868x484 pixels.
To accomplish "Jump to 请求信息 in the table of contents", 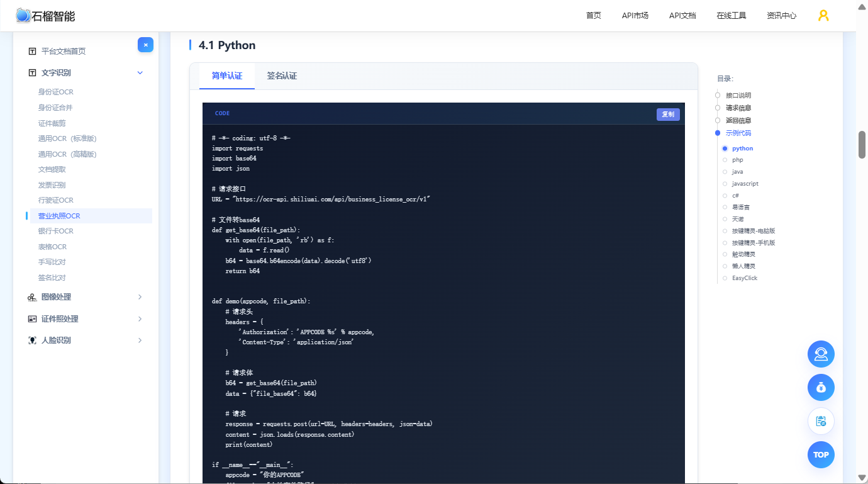I will coord(738,108).
